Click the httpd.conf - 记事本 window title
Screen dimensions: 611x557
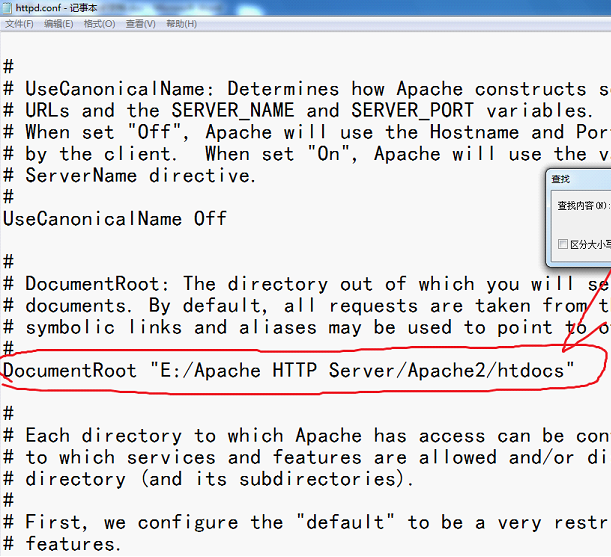tap(57, 8)
